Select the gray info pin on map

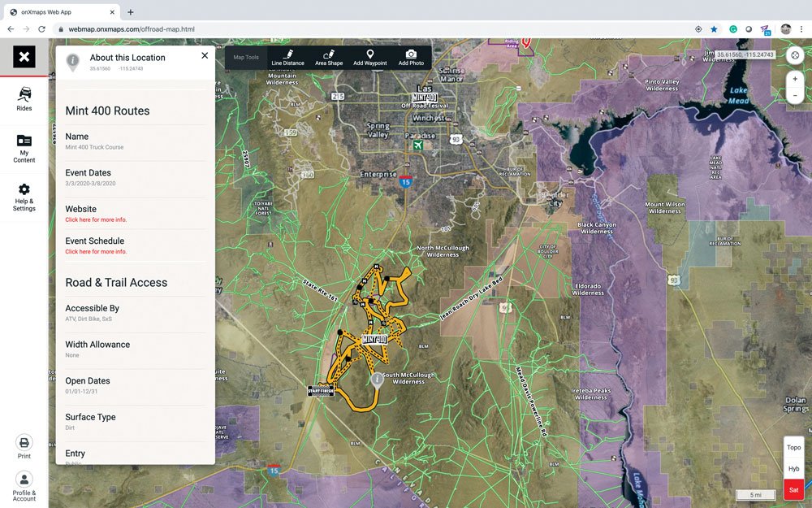tap(377, 380)
